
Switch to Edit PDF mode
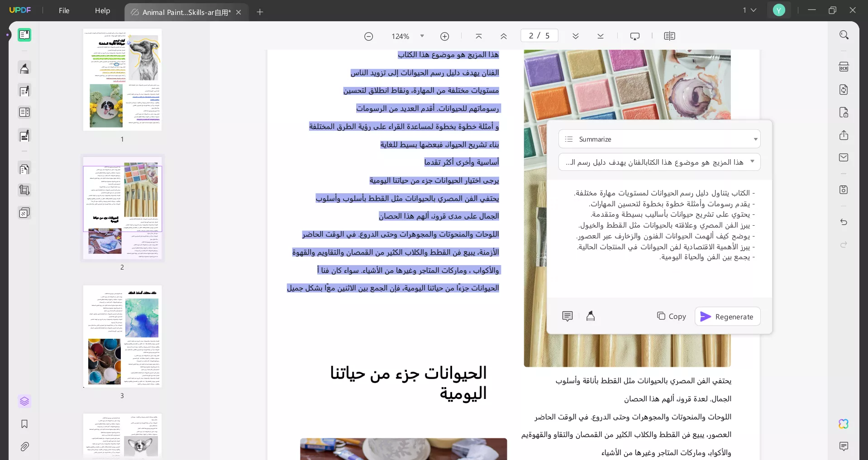[x=25, y=91]
